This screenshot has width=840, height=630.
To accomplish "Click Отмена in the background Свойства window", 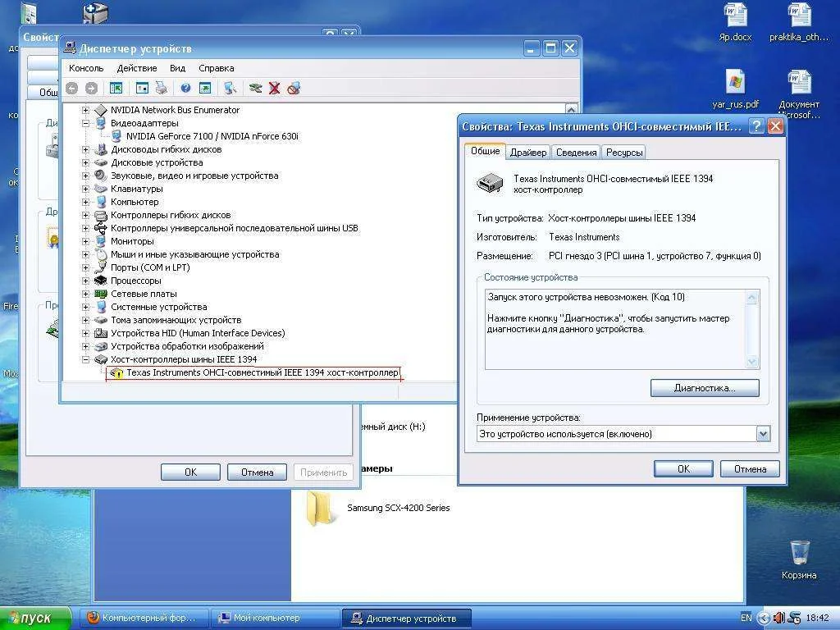I will pos(257,472).
